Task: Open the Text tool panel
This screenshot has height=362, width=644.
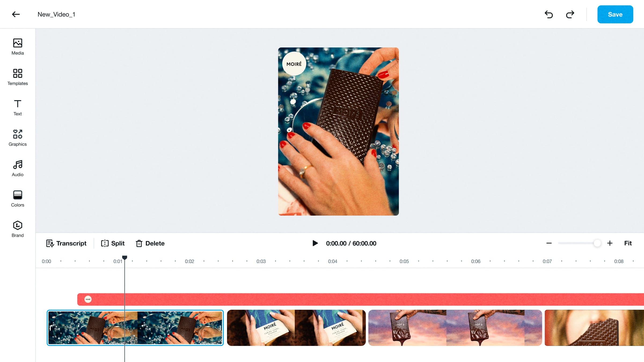Action: pos(18,108)
